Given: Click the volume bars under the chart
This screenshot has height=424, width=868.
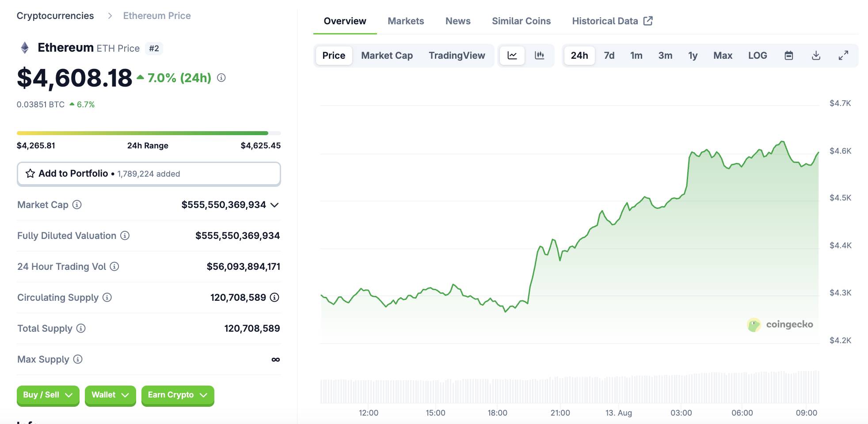Looking at the screenshot, I should click(570, 387).
